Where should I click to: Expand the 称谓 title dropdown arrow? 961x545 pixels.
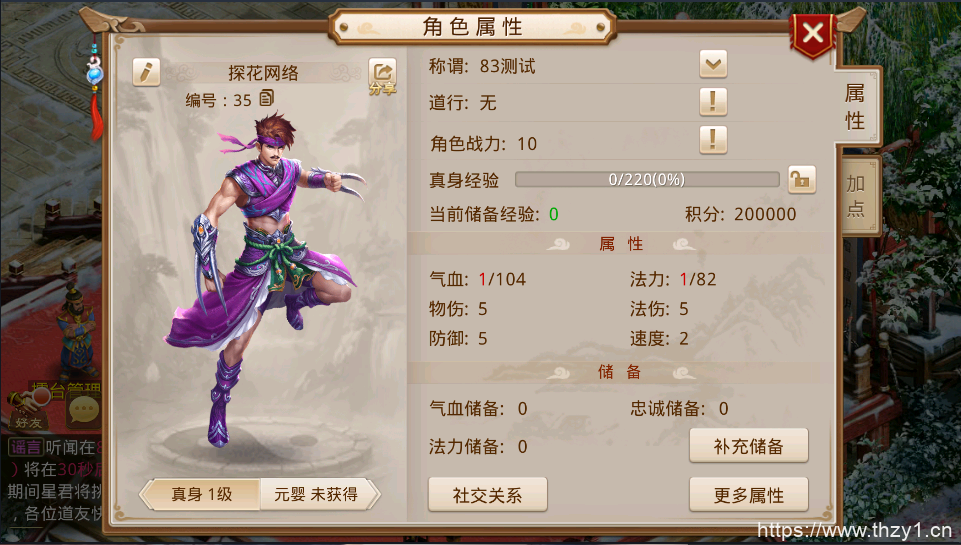click(x=713, y=64)
